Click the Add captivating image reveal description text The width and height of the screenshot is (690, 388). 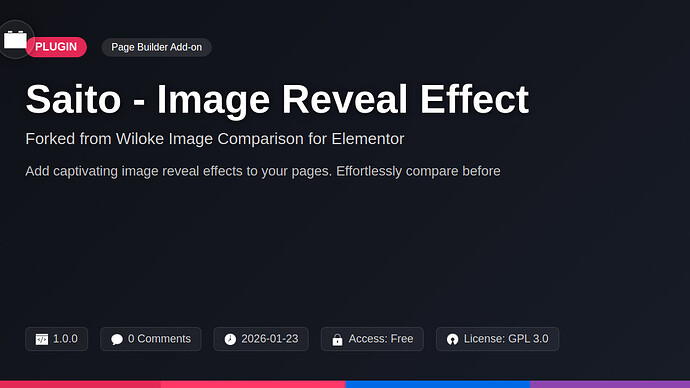(263, 171)
